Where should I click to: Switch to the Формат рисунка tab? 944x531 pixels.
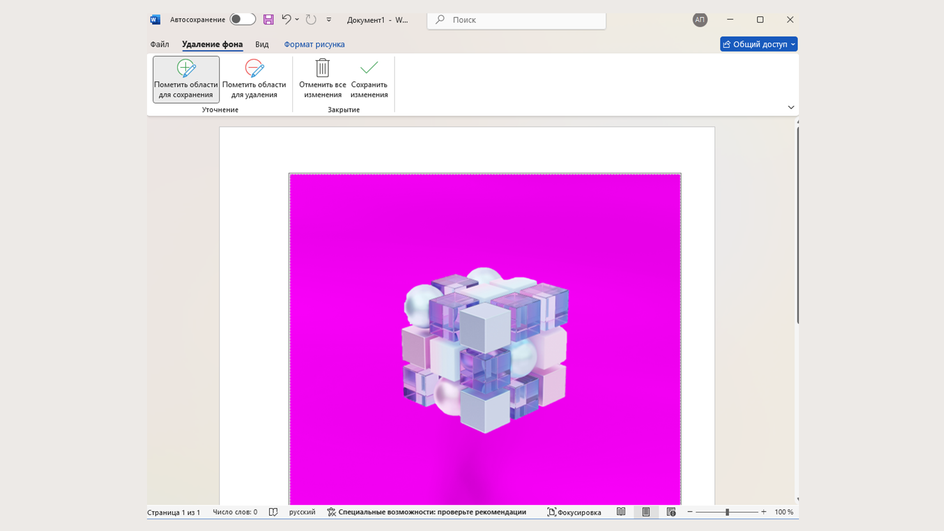314,44
